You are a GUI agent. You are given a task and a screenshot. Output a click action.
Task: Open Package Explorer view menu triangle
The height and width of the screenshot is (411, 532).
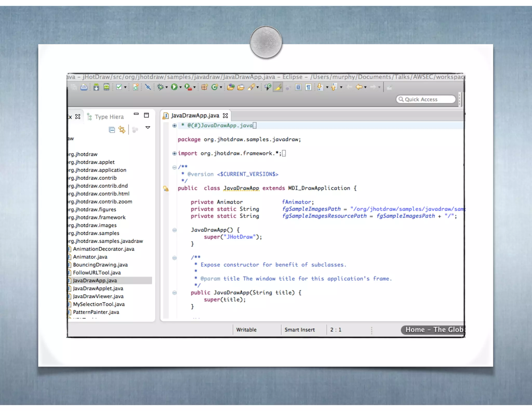pos(148,128)
